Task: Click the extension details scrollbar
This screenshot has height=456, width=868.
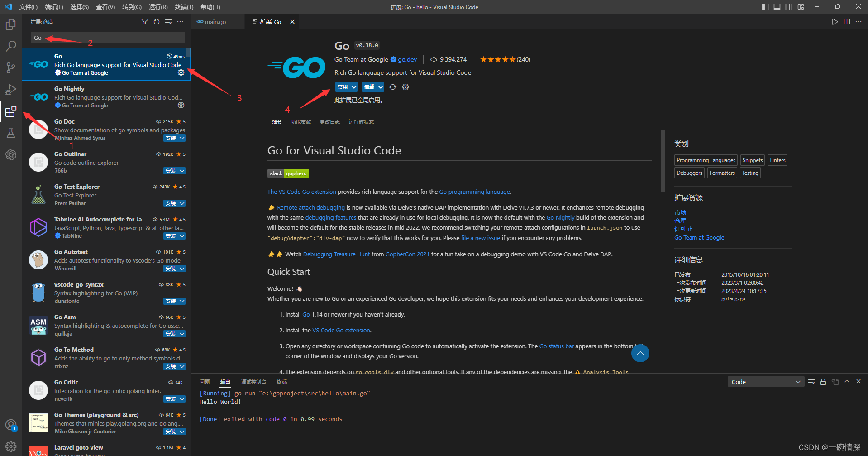Action: [x=663, y=162]
